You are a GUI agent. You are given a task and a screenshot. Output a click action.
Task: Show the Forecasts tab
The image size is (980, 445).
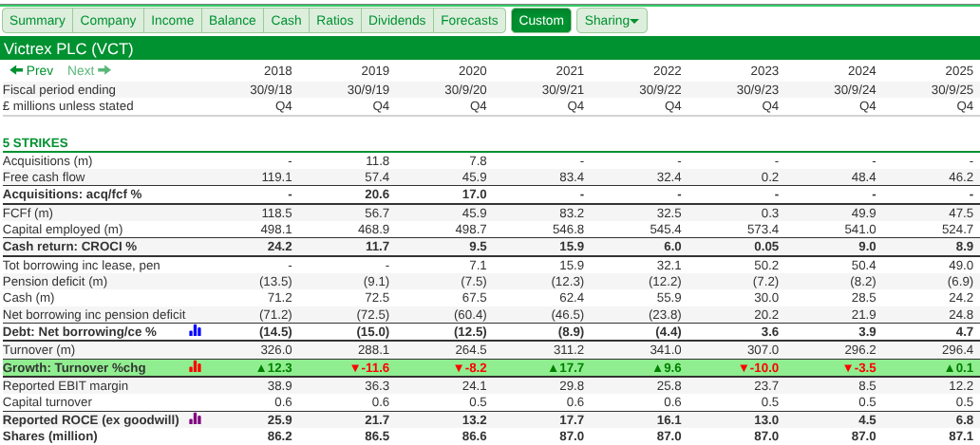[x=469, y=20]
